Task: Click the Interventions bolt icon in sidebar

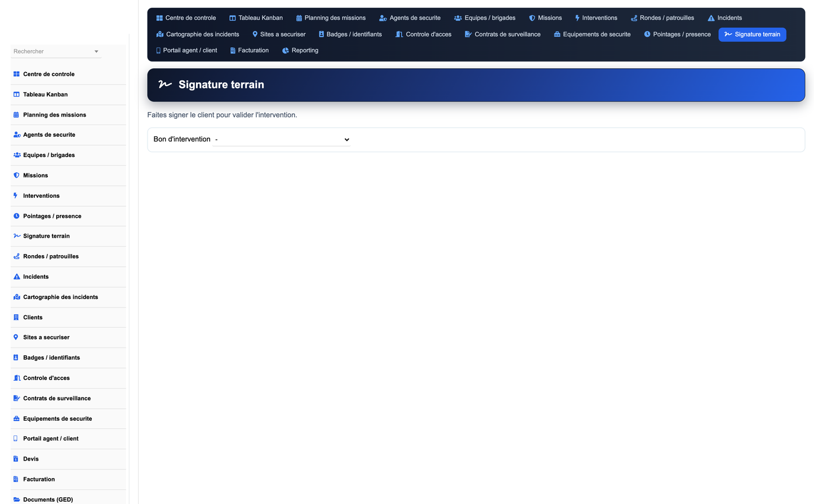Action: click(x=16, y=196)
